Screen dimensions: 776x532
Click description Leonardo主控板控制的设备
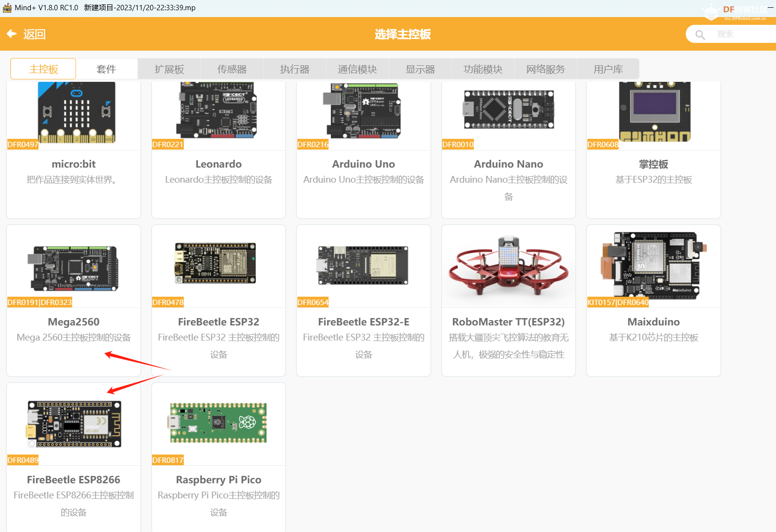(x=218, y=180)
